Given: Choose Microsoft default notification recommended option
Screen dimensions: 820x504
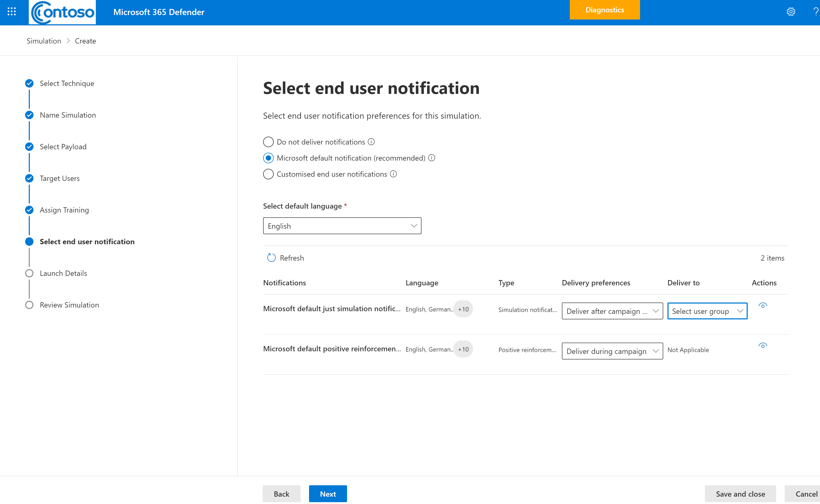Looking at the screenshot, I should click(x=268, y=158).
